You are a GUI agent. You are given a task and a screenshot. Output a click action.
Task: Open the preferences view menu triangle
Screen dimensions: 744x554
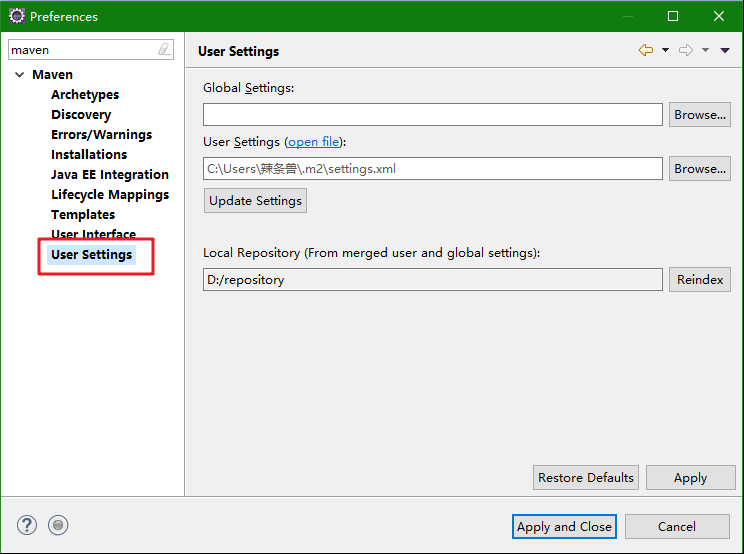tap(725, 50)
